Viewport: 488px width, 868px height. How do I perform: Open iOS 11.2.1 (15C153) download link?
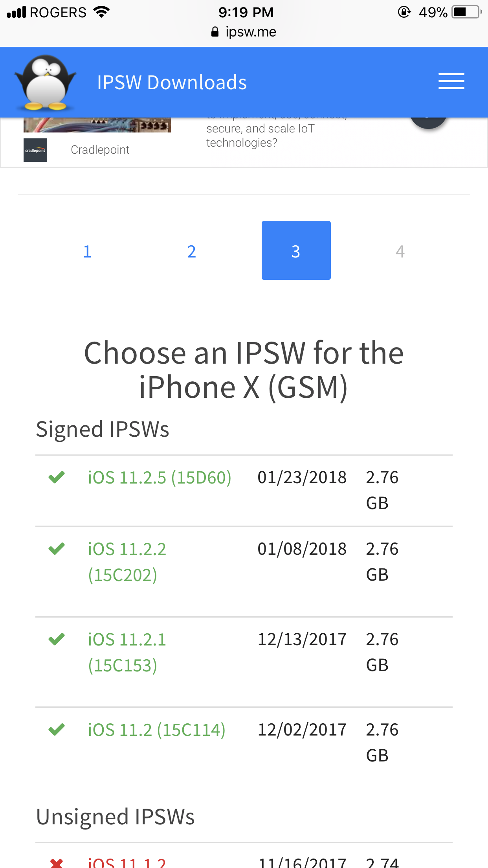click(x=127, y=652)
